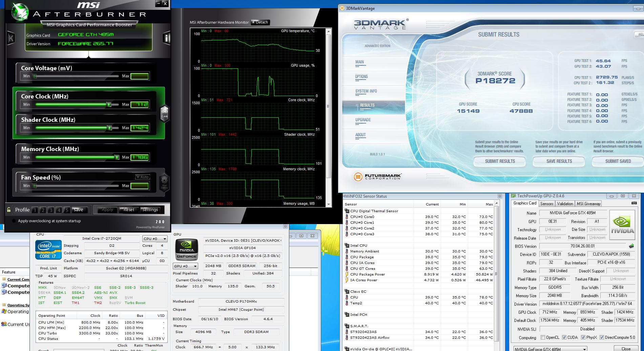
Task: Click the GPU-Z title bar app icon
Action: (514, 196)
